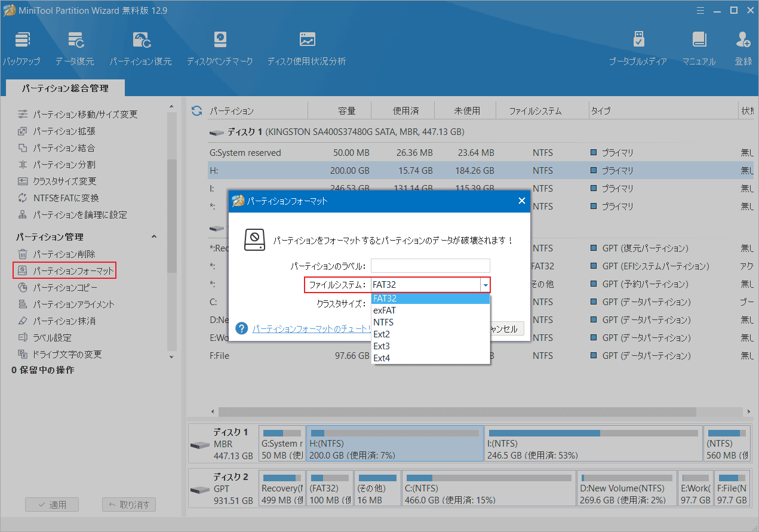
Task: Click the 適用 apply button
Action: pos(52,505)
